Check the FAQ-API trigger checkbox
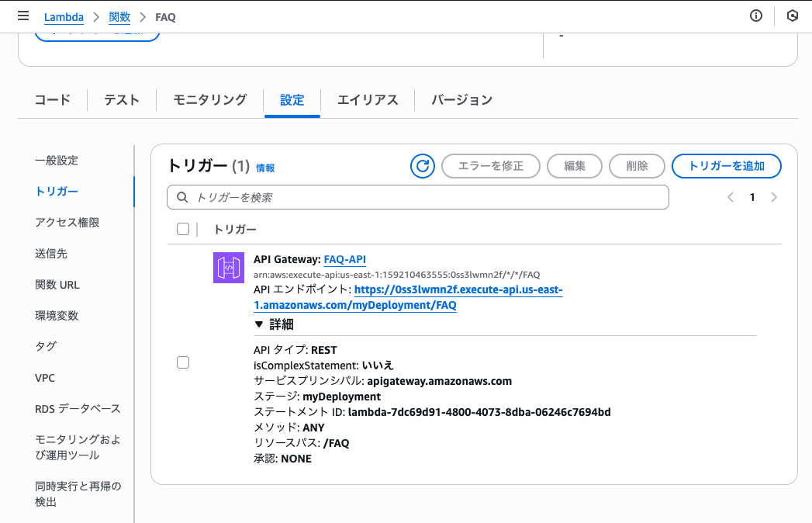The width and height of the screenshot is (812, 523). [183, 362]
